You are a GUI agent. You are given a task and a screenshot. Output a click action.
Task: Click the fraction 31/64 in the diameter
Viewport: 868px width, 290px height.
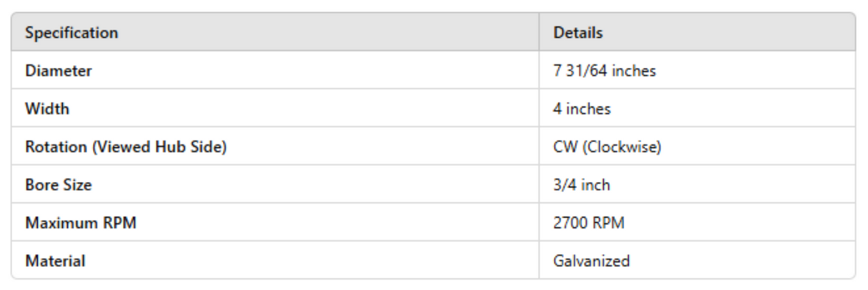pos(583,71)
